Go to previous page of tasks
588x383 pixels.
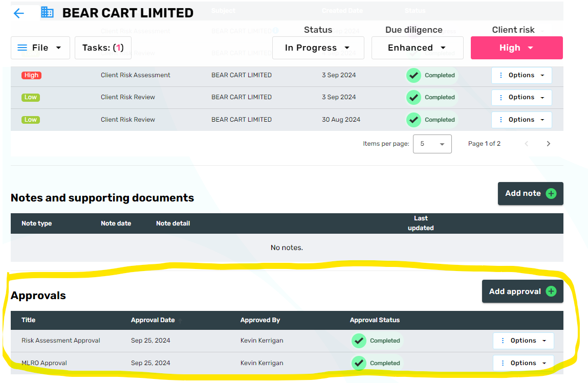coord(527,144)
